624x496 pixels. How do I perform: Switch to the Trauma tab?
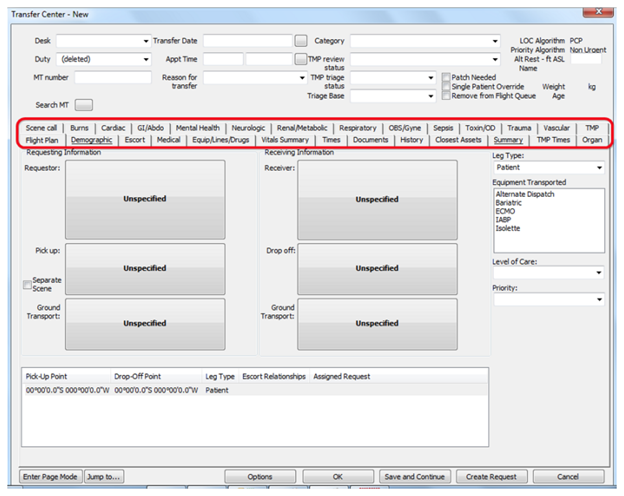[x=519, y=128]
